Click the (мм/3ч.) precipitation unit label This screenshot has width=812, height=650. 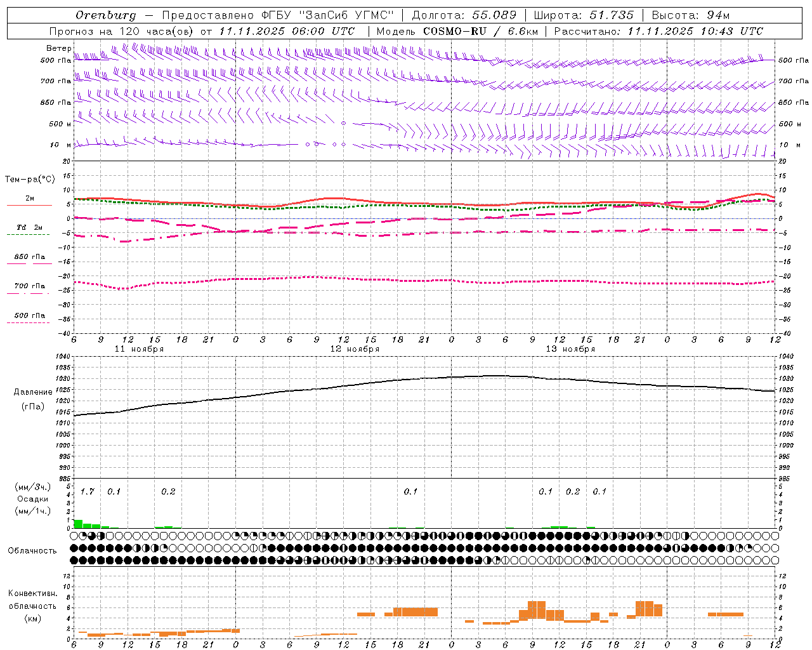tap(33, 487)
